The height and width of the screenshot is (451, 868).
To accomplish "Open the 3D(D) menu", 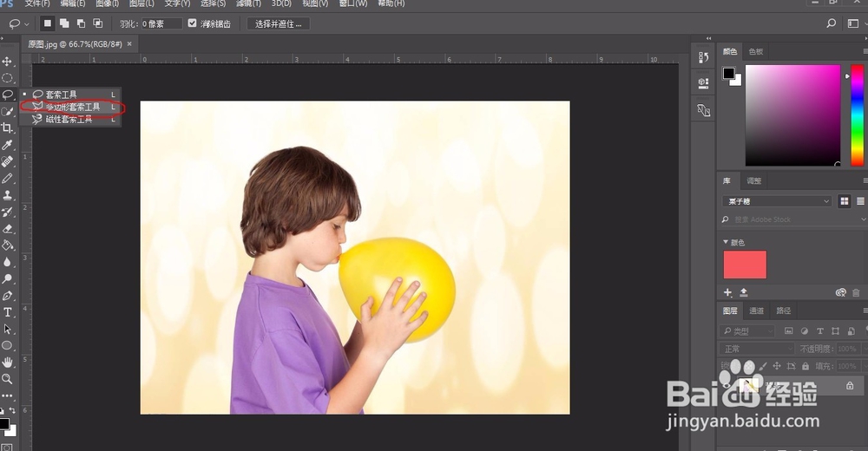I will 282,3.
